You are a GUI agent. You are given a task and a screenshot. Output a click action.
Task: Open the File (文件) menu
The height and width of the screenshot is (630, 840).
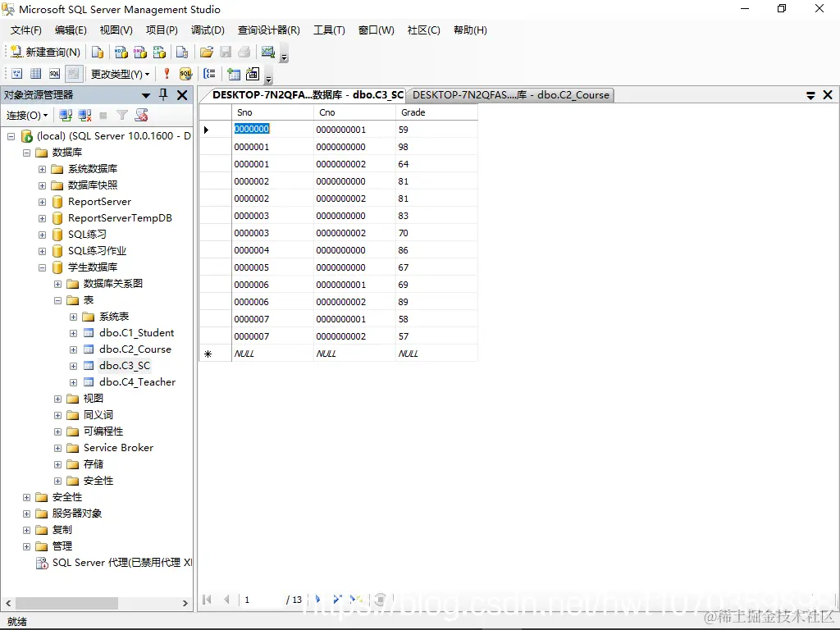point(25,30)
